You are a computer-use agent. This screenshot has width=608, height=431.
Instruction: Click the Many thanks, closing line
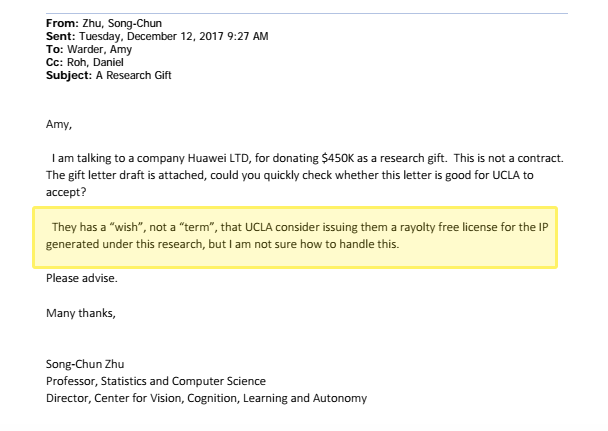[81, 313]
